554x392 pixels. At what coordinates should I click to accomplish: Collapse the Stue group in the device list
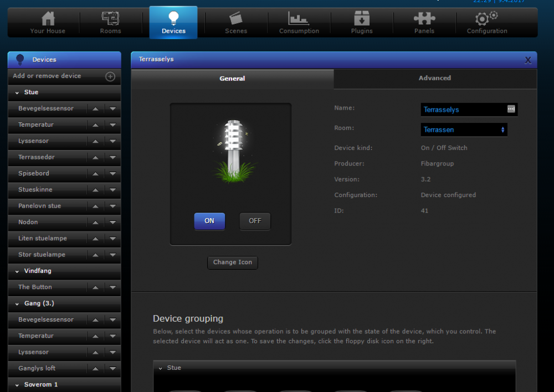(17, 92)
